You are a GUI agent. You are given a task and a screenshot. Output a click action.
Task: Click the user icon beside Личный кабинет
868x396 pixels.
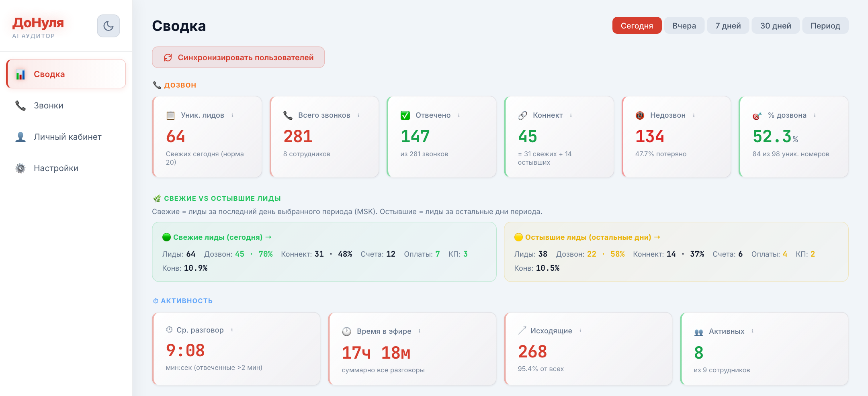click(20, 137)
